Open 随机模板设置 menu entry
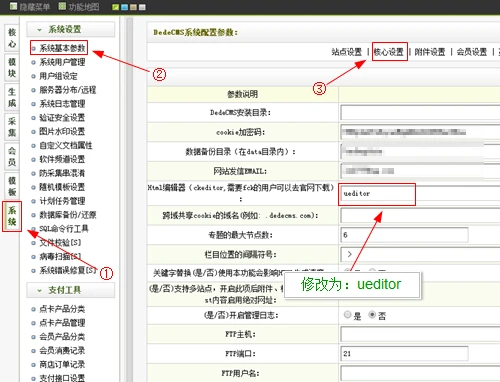 tap(62, 187)
